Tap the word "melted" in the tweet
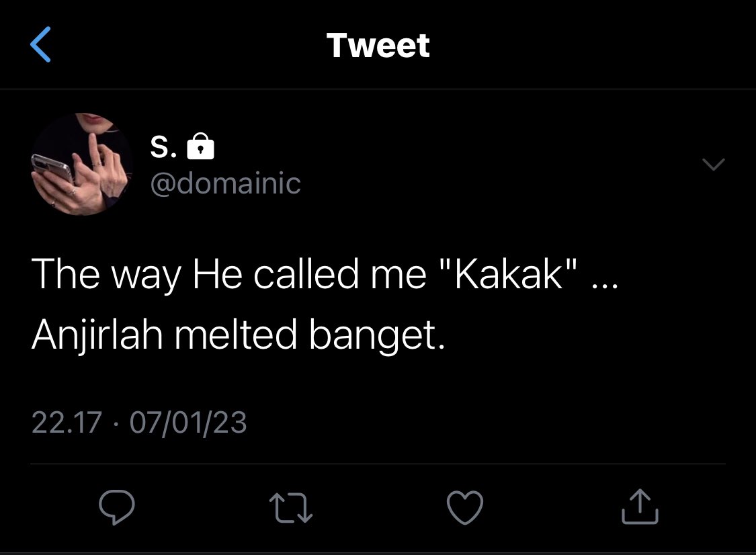This screenshot has height=555, width=756. pos(235,335)
